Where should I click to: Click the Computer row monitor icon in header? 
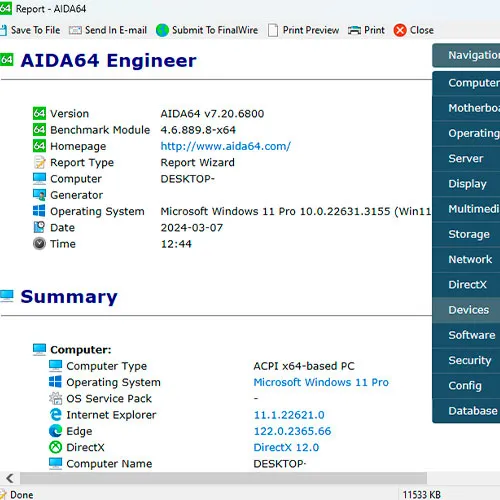39,178
